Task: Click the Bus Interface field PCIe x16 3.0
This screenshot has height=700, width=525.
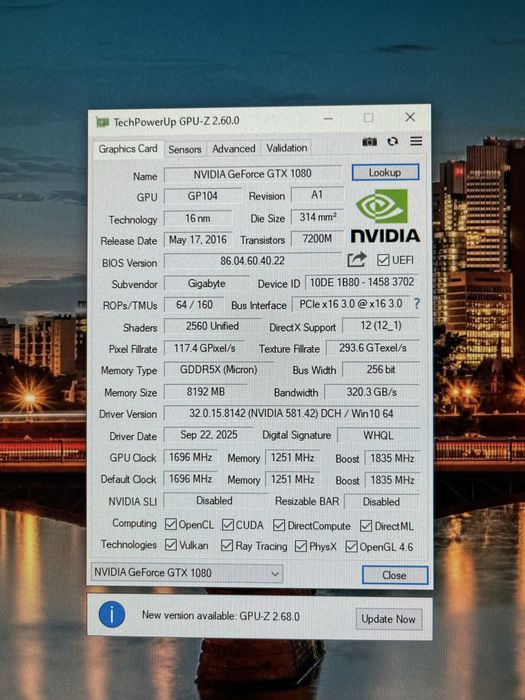Action: click(x=351, y=304)
